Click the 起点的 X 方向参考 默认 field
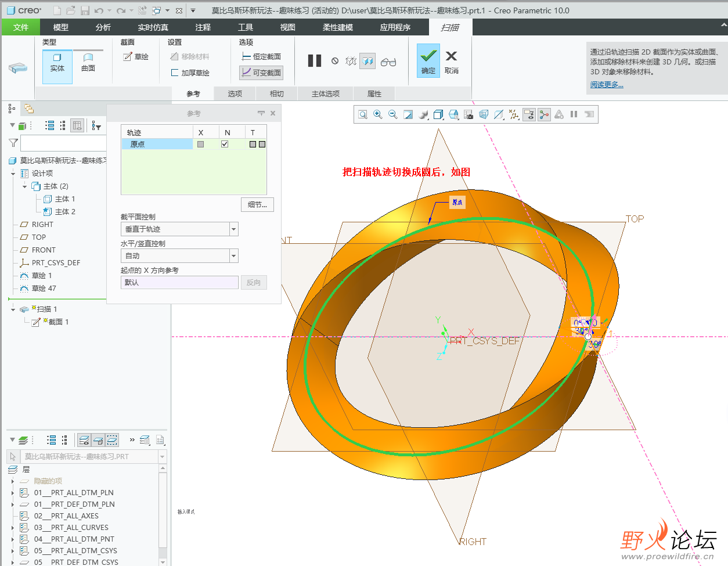The width and height of the screenshot is (728, 566). click(179, 283)
